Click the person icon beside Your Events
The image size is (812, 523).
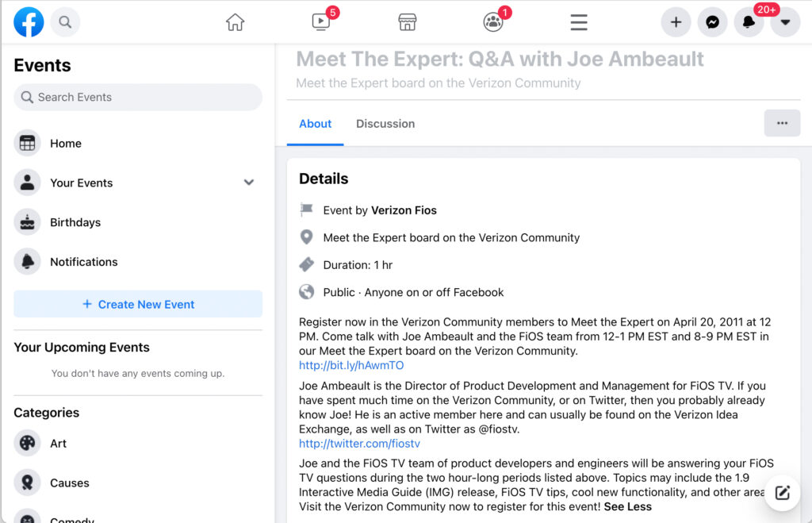point(27,183)
